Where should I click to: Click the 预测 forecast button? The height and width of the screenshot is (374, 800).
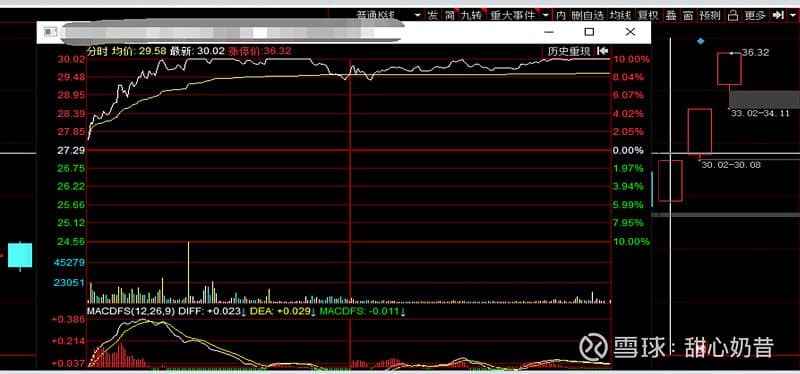(x=710, y=15)
